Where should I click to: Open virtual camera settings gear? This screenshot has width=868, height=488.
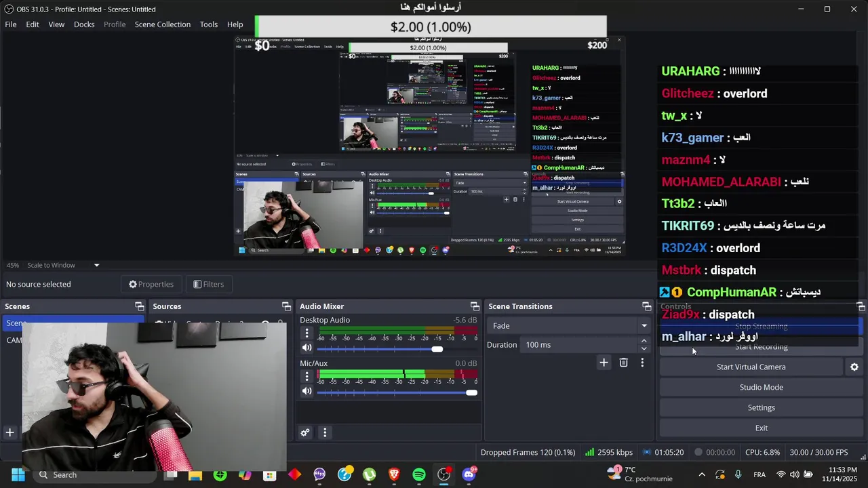[x=854, y=367]
